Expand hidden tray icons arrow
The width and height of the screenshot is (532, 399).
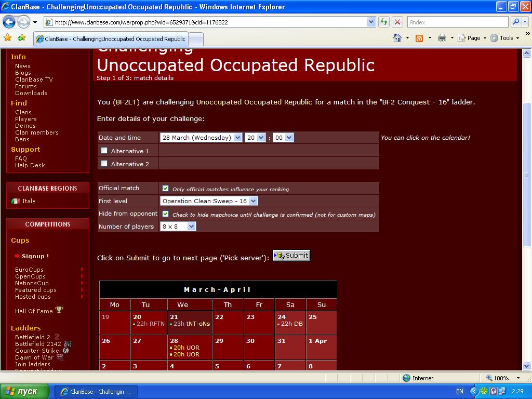coord(474,391)
